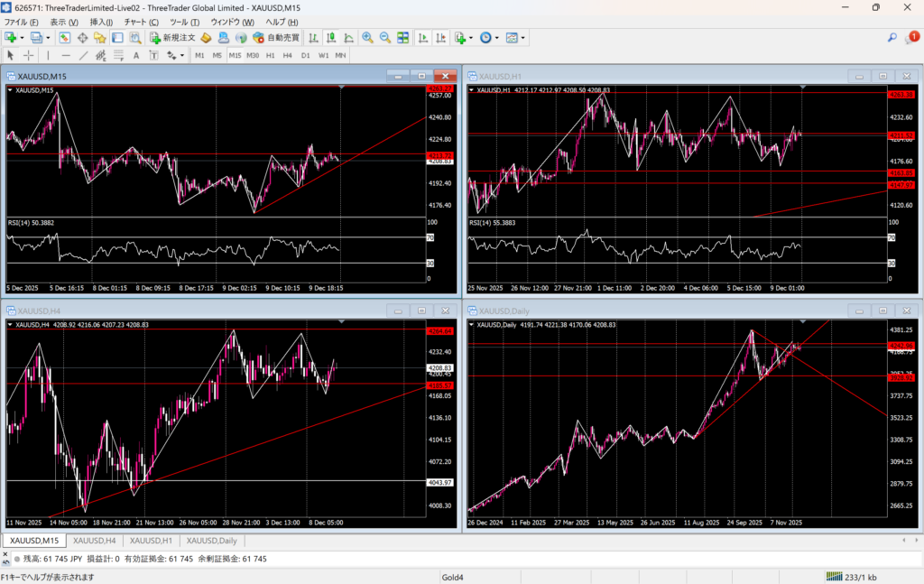
Task: Open the periodicity clock dropdown
Action: coord(495,38)
